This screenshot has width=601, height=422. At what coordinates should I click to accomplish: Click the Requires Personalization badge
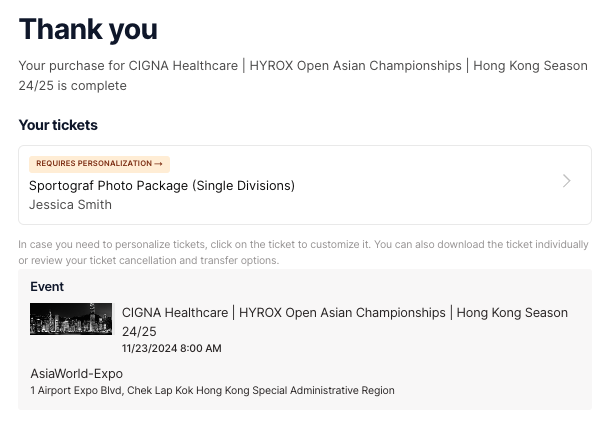[x=99, y=163]
